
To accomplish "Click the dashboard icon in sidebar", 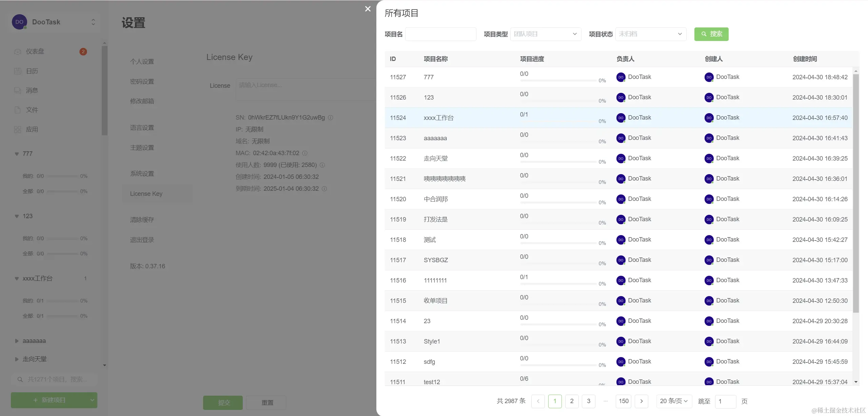I will point(18,52).
